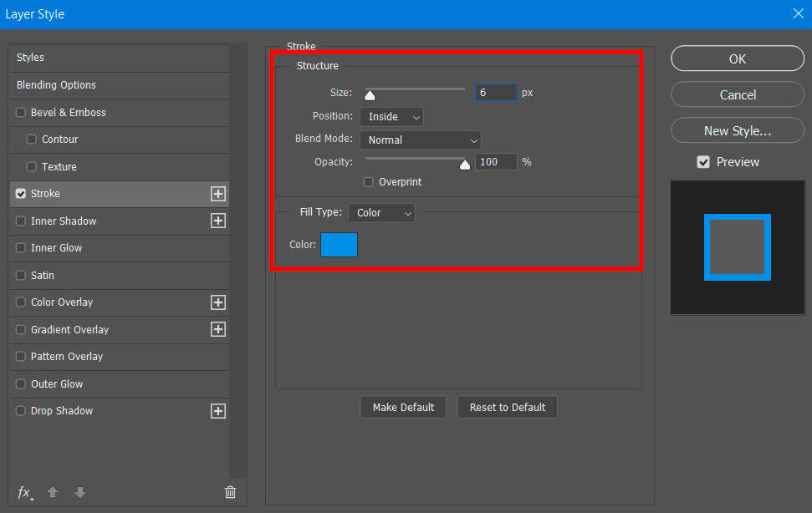Add another Inner Shadow with plus icon

coord(218,221)
